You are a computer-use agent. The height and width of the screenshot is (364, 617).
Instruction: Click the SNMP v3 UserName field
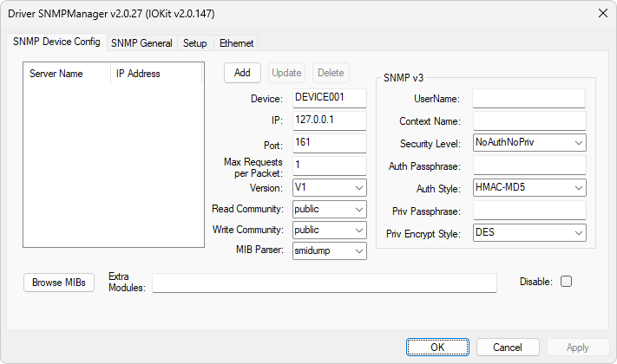coord(528,98)
